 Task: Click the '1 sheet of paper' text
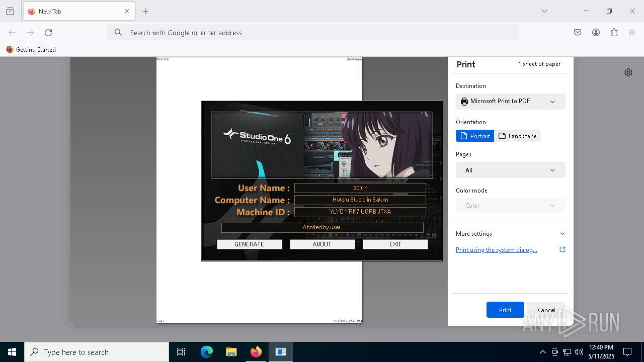click(539, 64)
